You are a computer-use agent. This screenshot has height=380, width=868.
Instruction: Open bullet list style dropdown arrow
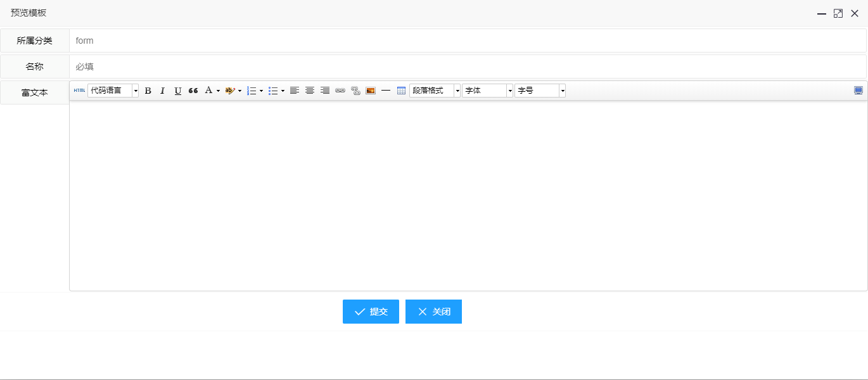283,91
